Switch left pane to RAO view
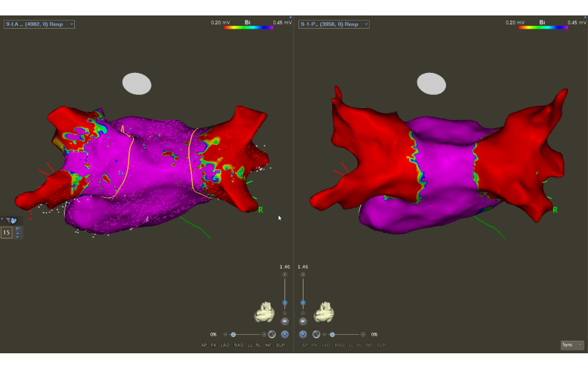This screenshot has width=588, height=368. (239, 344)
